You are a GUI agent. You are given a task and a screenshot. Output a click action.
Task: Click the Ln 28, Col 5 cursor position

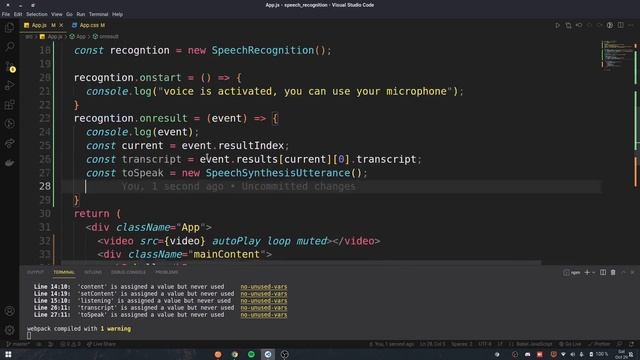point(432,344)
